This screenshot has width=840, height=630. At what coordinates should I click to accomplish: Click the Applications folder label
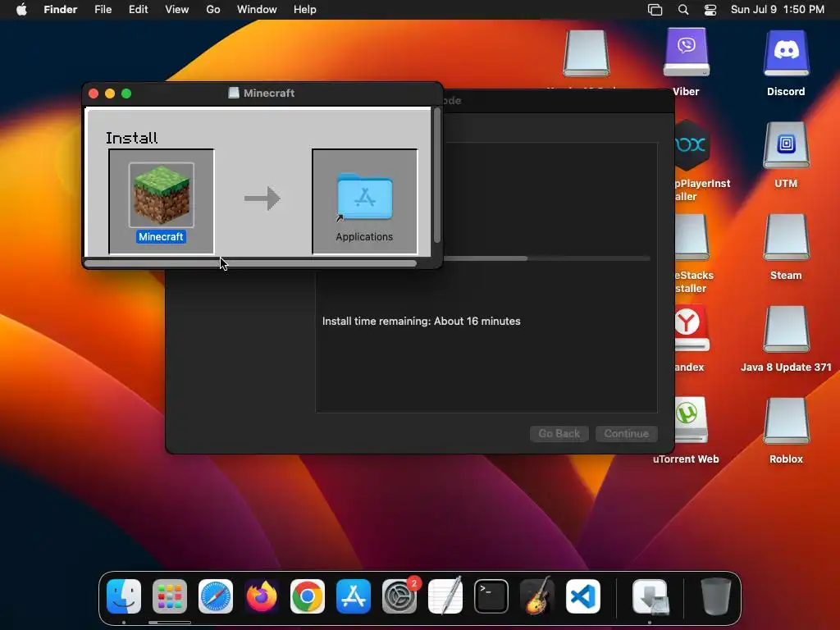tap(364, 237)
